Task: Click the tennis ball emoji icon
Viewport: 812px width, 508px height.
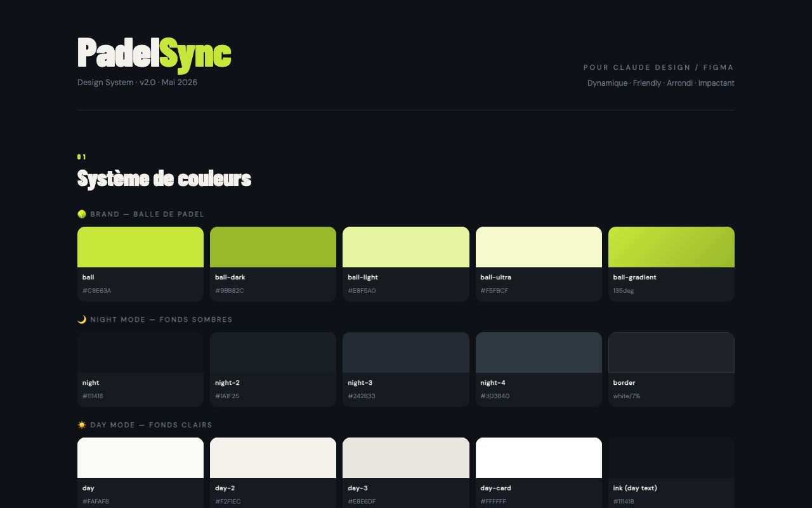Action: [82, 214]
